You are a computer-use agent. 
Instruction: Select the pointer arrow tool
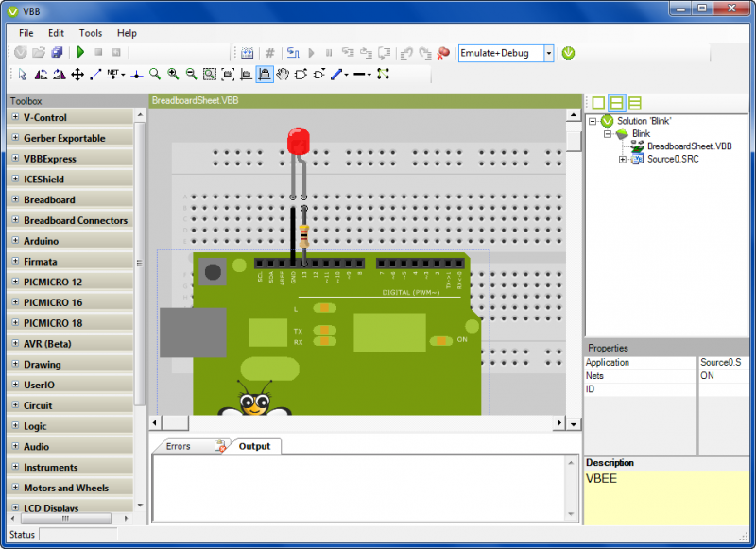(22, 75)
